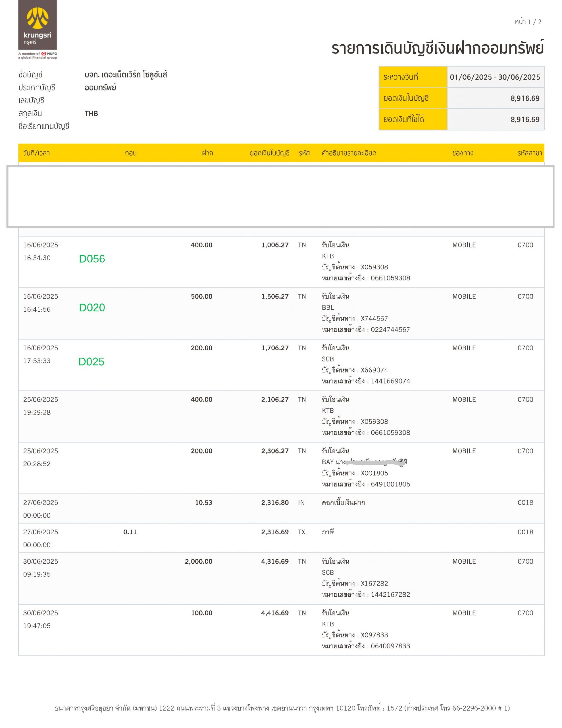Click the green D025 annotation label
The image size is (562, 728).
tap(91, 362)
